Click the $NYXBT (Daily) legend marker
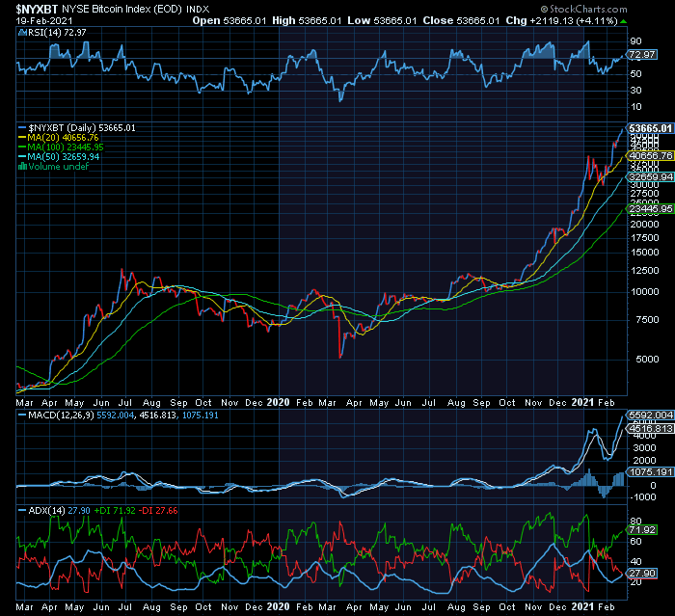675x616 pixels. [x=22, y=127]
